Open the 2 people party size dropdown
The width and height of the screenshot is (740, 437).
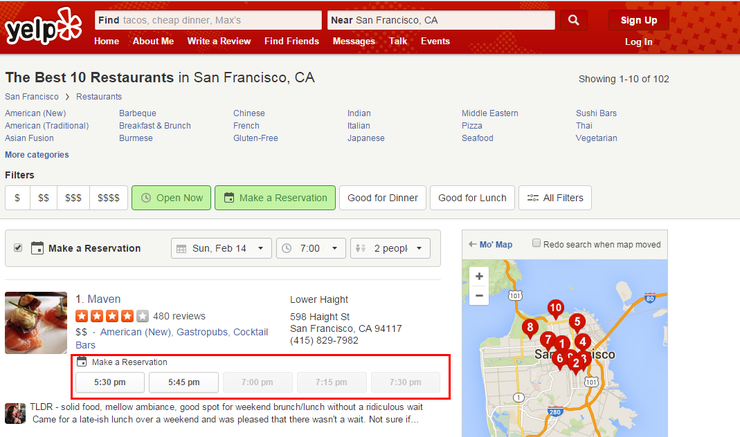click(390, 248)
